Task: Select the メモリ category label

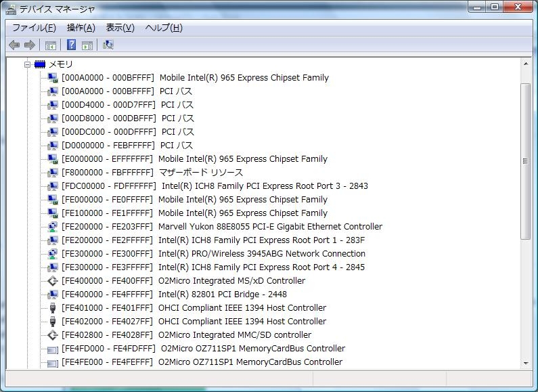Action: pos(61,64)
